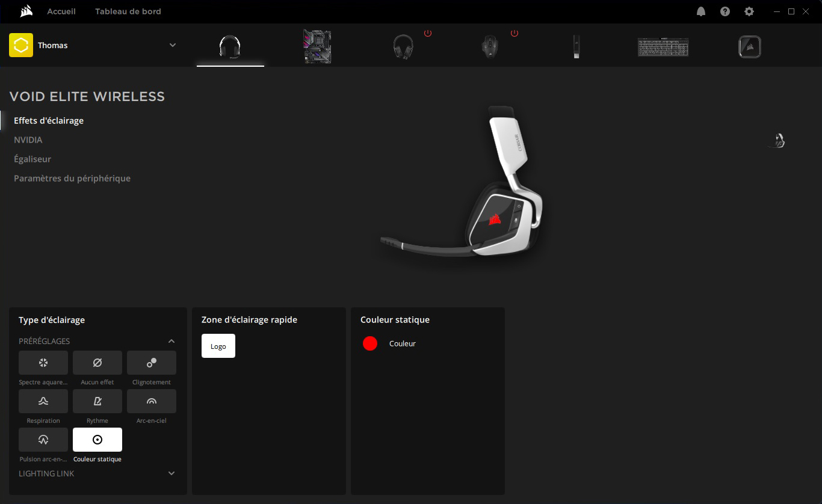The image size is (822, 504).
Task: Choose the Couleur statique preset
Action: click(97, 440)
